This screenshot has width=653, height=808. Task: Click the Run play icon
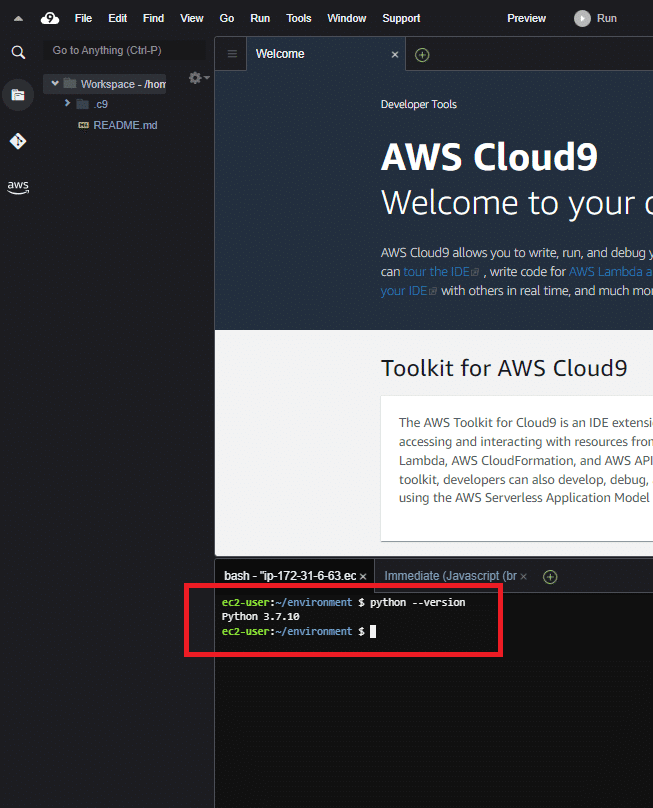[582, 19]
